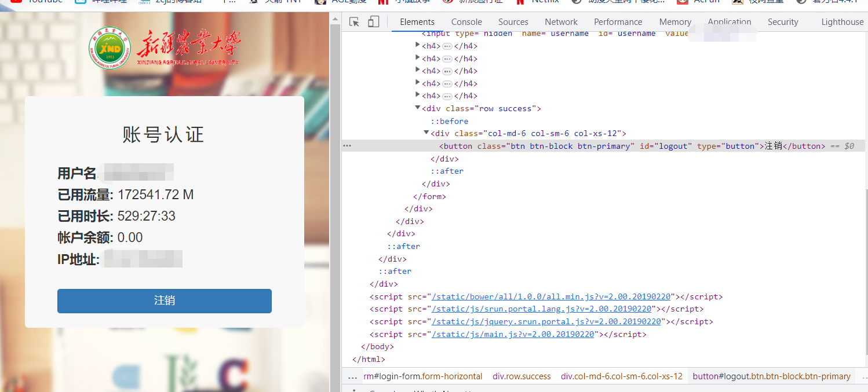868x392 pixels.
Task: Select div.row.success in the breadcrumb bar
Action: [521, 376]
